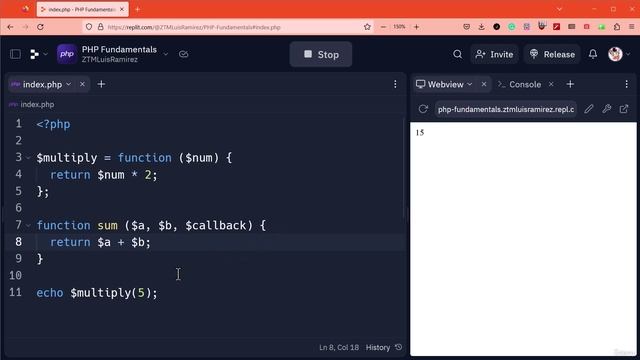This screenshot has height=360, width=640.
Task: Click the tracking protection shield icon
Action: tap(89, 27)
